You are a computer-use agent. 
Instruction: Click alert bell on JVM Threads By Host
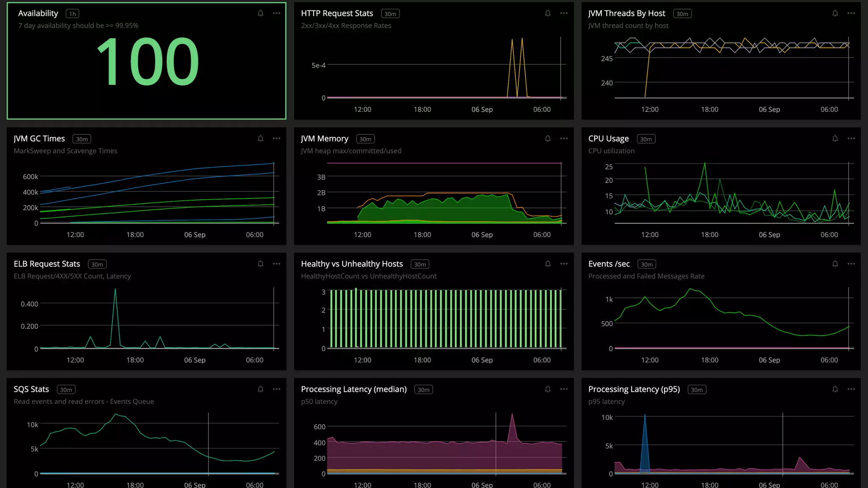(x=835, y=14)
